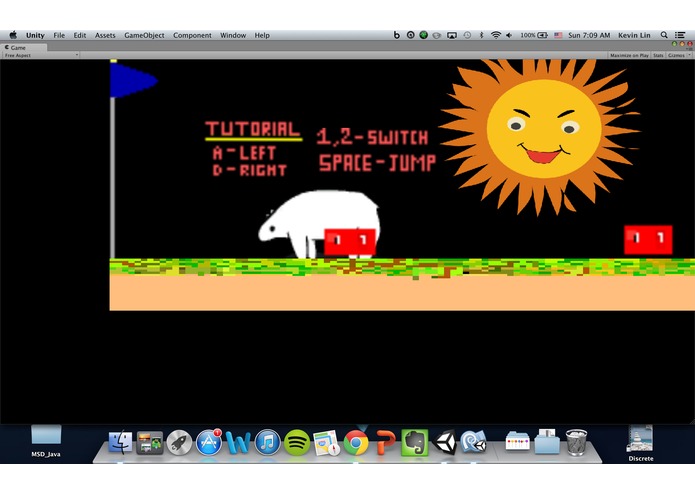This screenshot has width=695, height=494.
Task: Open the Applications stack in dock
Action: pos(518,441)
